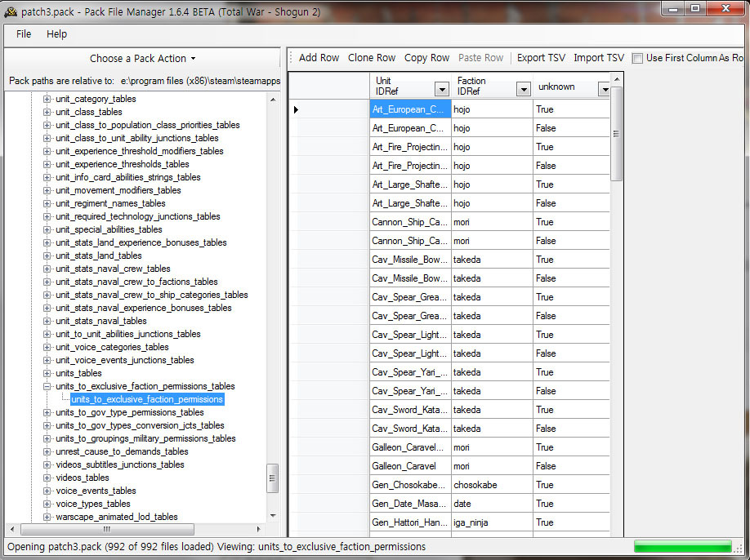Click the tree panel vertical scrollbar thumb
Image resolution: width=750 pixels, height=560 pixels.
pyautogui.click(x=273, y=478)
